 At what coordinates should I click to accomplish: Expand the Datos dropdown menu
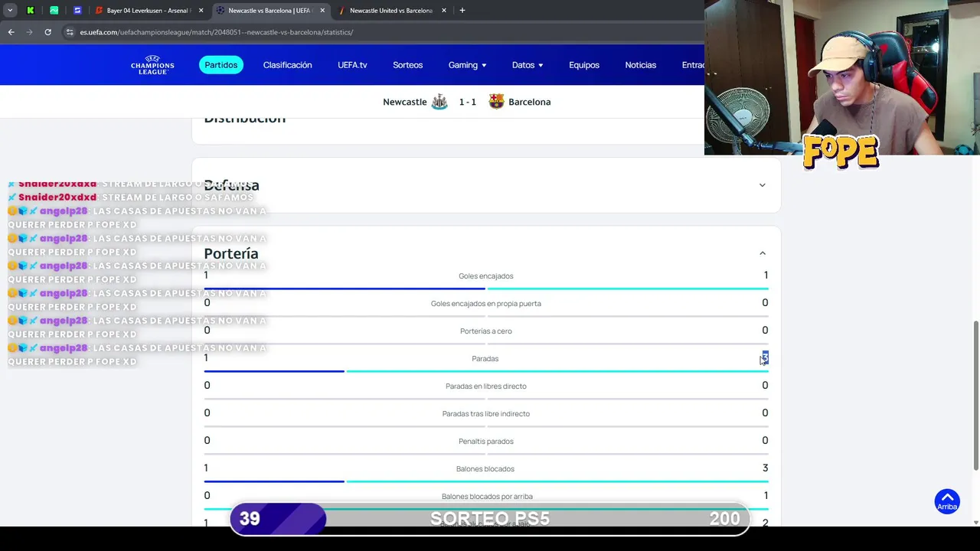coord(528,65)
